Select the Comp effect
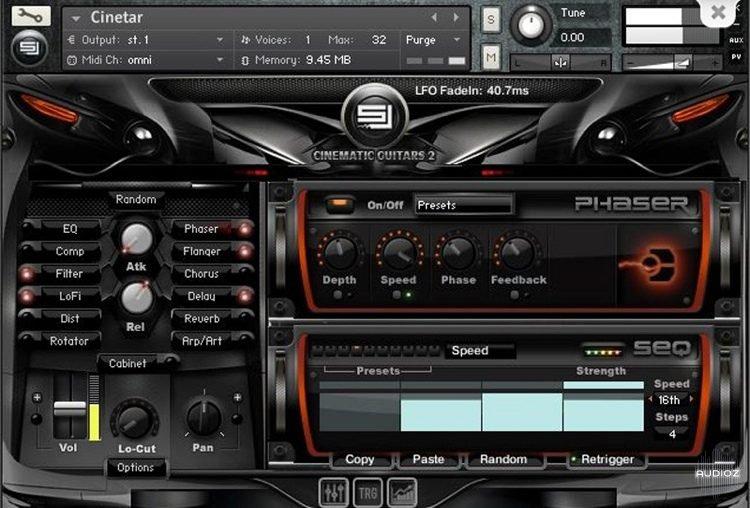 click(x=70, y=251)
